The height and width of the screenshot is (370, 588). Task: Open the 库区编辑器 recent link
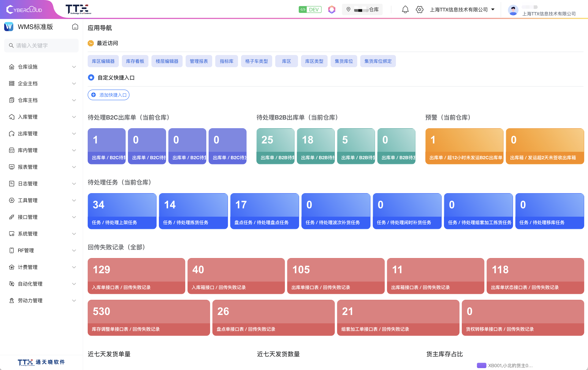pyautogui.click(x=103, y=61)
